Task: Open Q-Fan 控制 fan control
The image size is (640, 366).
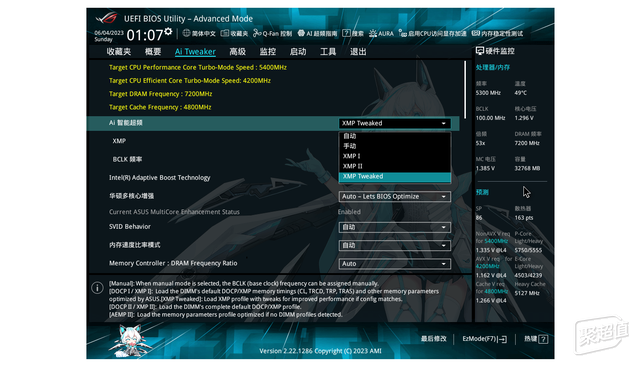Action: coord(272,33)
